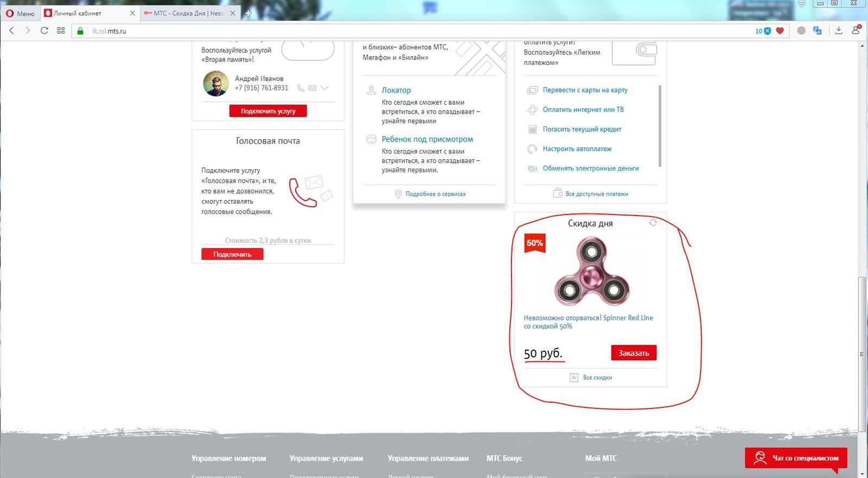Screen dimensions: 868x478
Task: Open Все доступные платежи link
Action: [597, 194]
